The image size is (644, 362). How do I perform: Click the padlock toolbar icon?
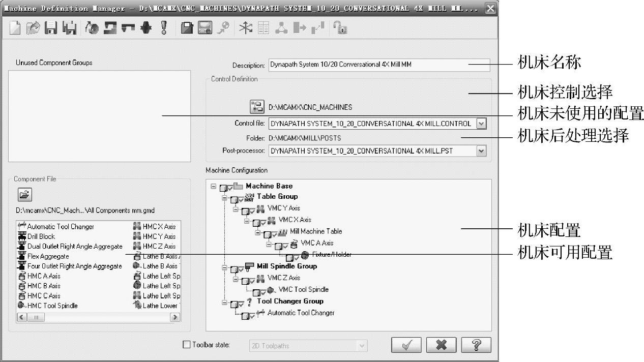[x=340, y=28]
